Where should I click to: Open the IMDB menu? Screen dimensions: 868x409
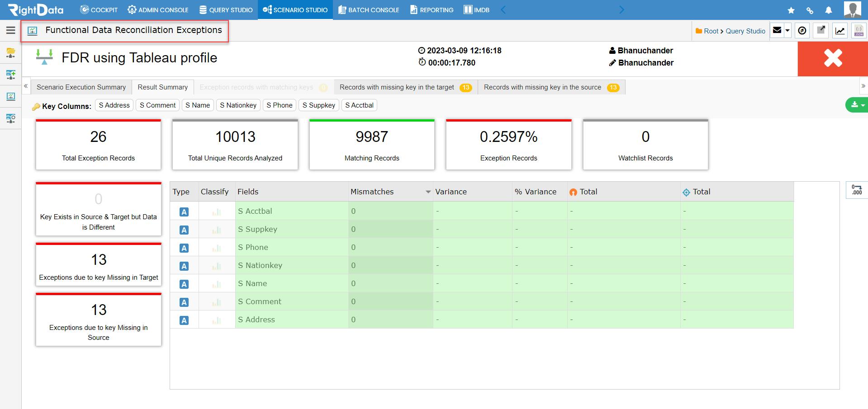point(477,10)
